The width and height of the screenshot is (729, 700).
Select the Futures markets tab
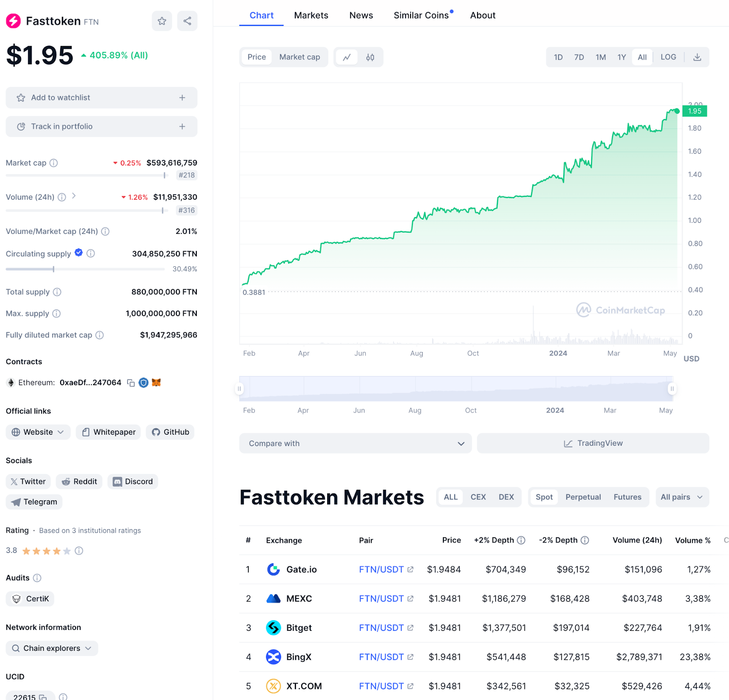tap(627, 497)
